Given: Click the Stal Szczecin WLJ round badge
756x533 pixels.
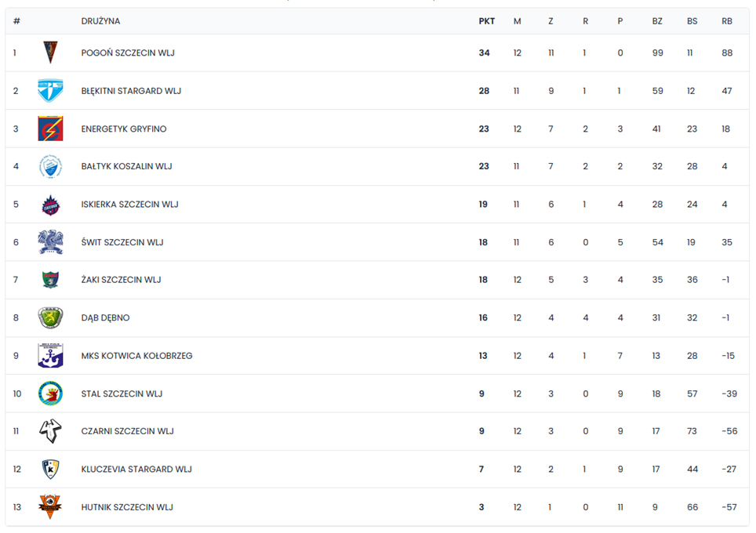Looking at the screenshot, I should [x=50, y=393].
